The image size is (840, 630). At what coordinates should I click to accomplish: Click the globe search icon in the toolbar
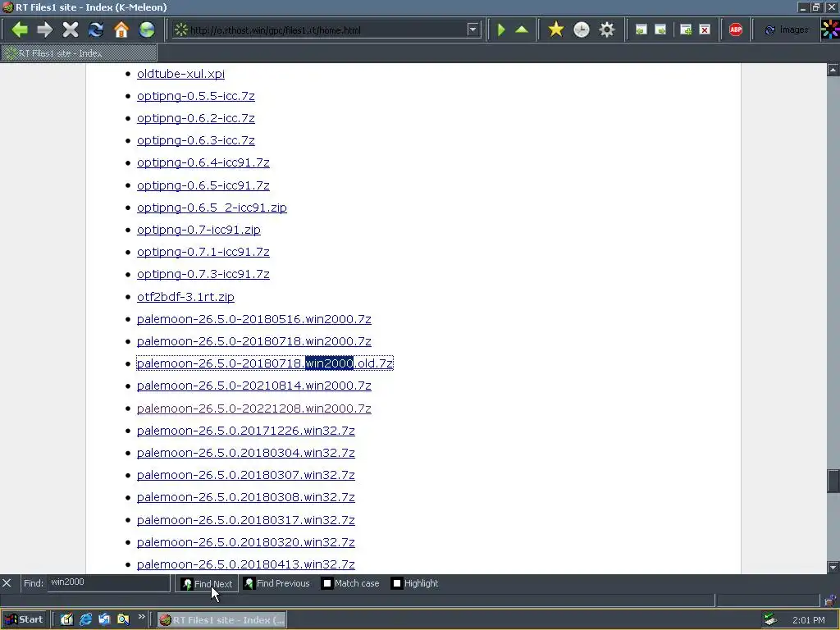click(x=146, y=30)
